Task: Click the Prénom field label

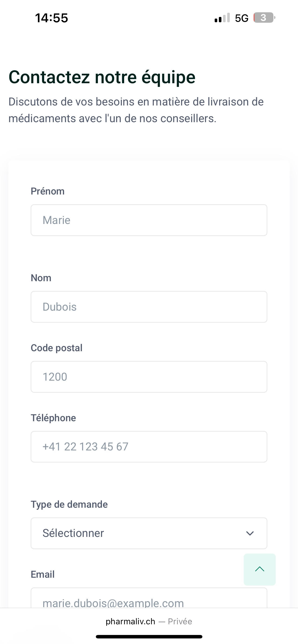Action: pyautogui.click(x=48, y=191)
